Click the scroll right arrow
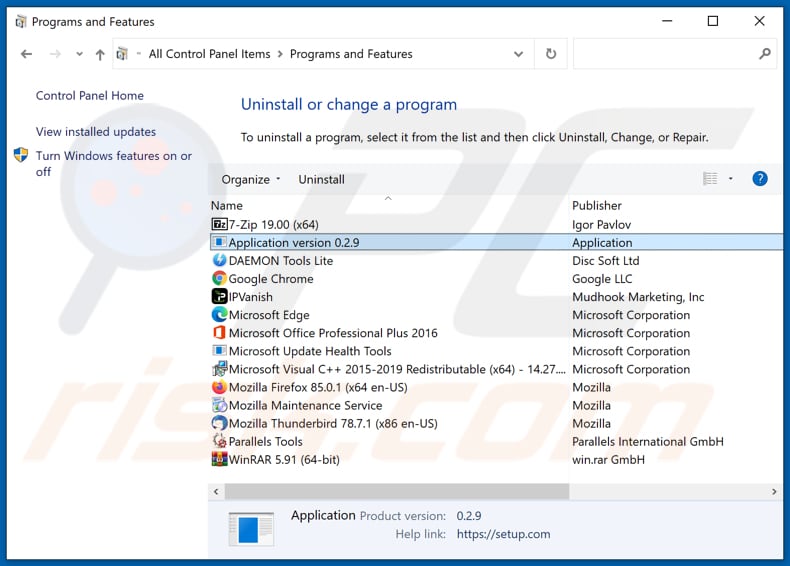 pos(774,491)
